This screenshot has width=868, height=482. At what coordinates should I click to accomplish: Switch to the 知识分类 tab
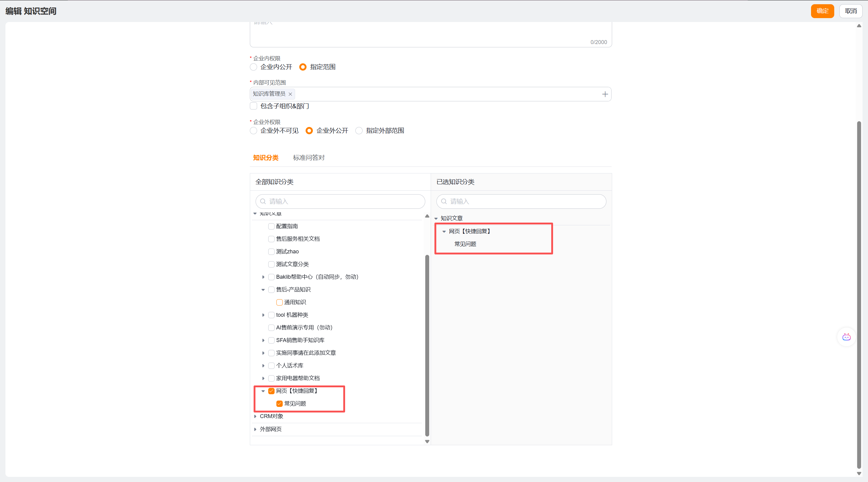pyautogui.click(x=266, y=157)
